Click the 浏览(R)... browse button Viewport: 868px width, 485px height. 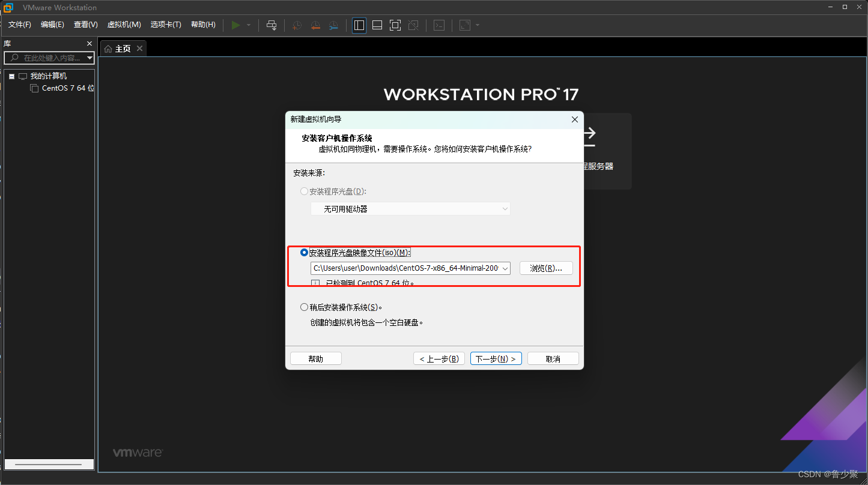coord(546,268)
